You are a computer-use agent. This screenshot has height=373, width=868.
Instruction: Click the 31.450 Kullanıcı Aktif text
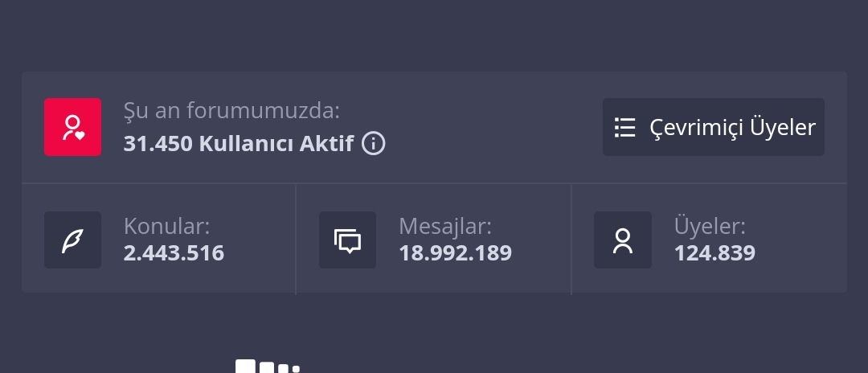pyautogui.click(x=239, y=144)
